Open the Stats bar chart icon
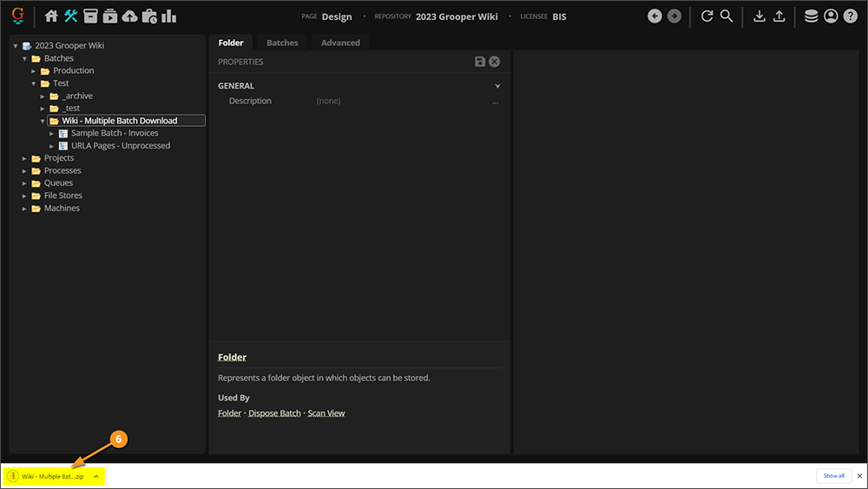Screen dimensions: 868x489 (169, 16)
